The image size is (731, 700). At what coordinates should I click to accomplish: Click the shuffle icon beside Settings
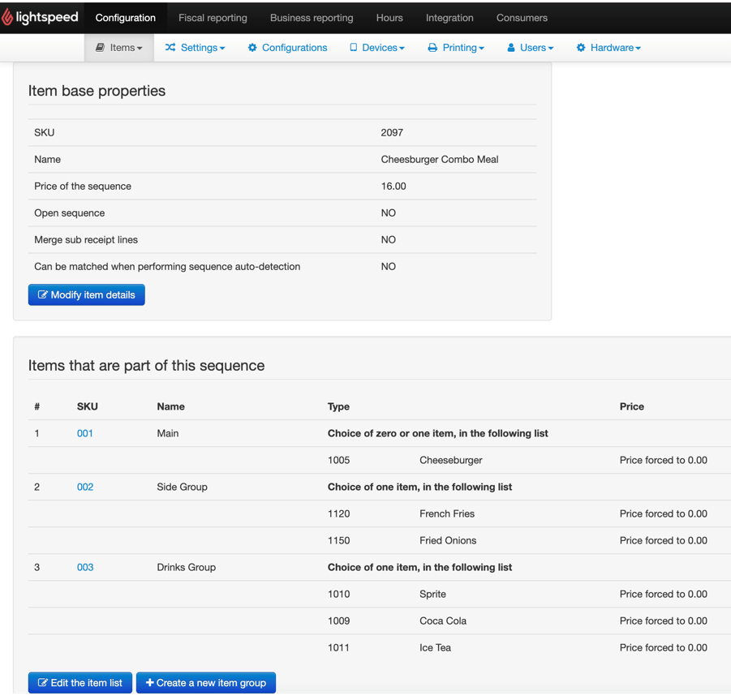170,48
